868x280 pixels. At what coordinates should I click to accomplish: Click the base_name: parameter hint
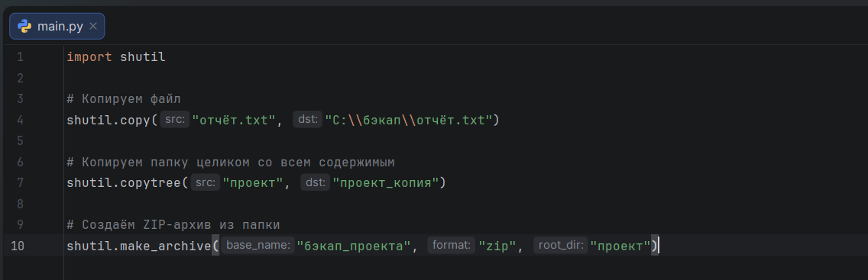point(258,245)
